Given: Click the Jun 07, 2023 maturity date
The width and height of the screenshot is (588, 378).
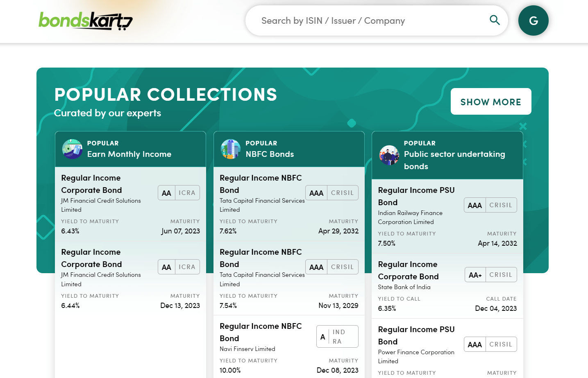Looking at the screenshot, I should tap(181, 231).
